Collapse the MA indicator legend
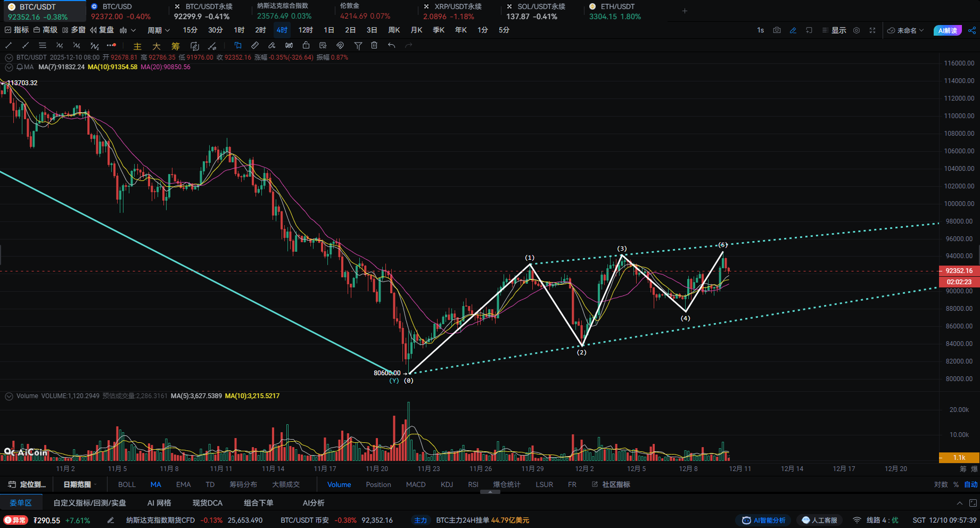Viewport: 980px width, 528px height. click(9, 67)
